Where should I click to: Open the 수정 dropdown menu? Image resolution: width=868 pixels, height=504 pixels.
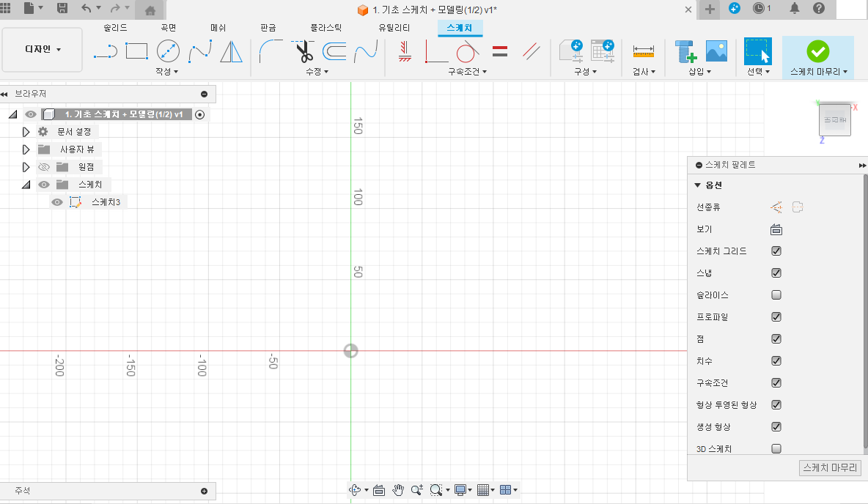pyautogui.click(x=317, y=71)
